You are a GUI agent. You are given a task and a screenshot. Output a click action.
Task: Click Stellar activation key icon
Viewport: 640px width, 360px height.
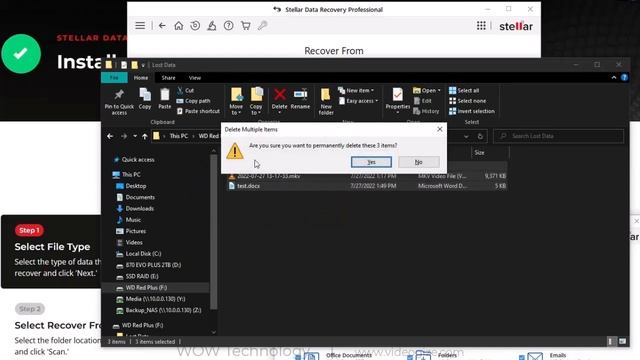tap(262, 26)
